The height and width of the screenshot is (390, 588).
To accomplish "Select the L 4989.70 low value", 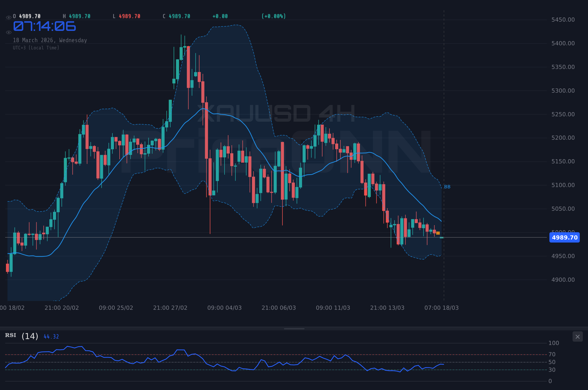I will 127,16.
